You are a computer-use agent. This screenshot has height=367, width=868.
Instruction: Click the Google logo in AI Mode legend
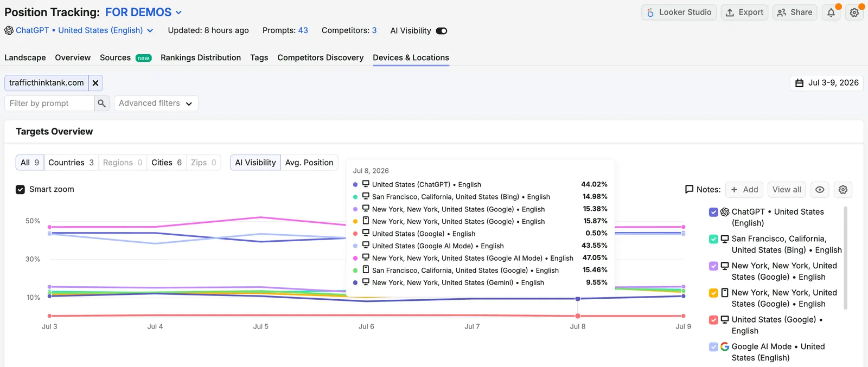(x=725, y=346)
